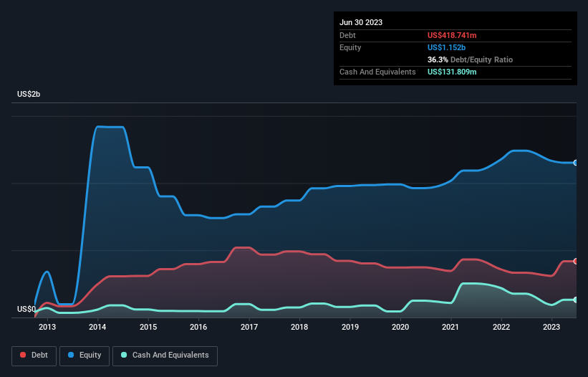Select the 2020 x-axis label

pyautogui.click(x=400, y=327)
